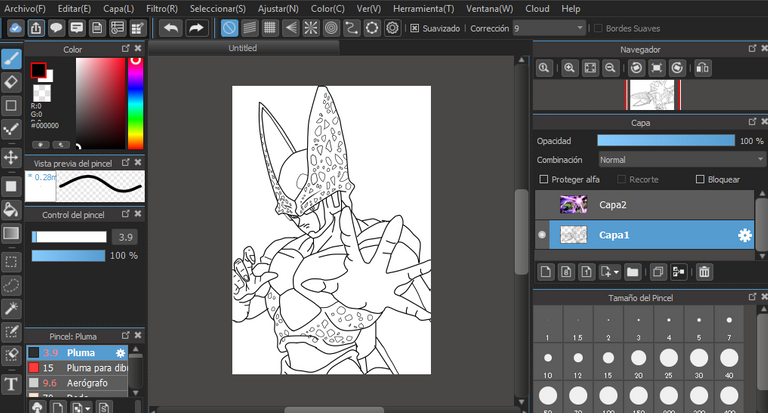This screenshot has height=413, width=768.
Task: Add a new layer folder
Action: click(x=632, y=271)
